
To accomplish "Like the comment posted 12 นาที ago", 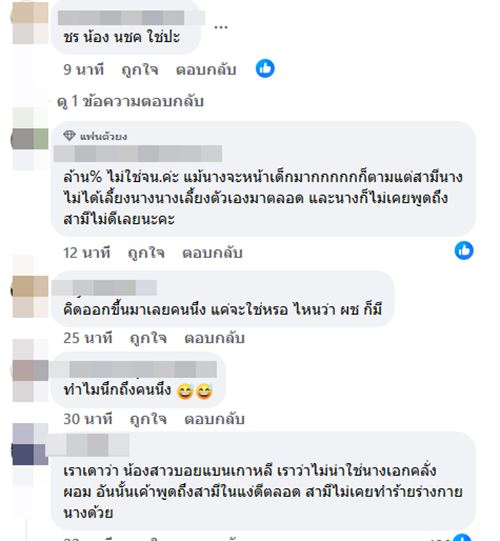I will click(146, 253).
